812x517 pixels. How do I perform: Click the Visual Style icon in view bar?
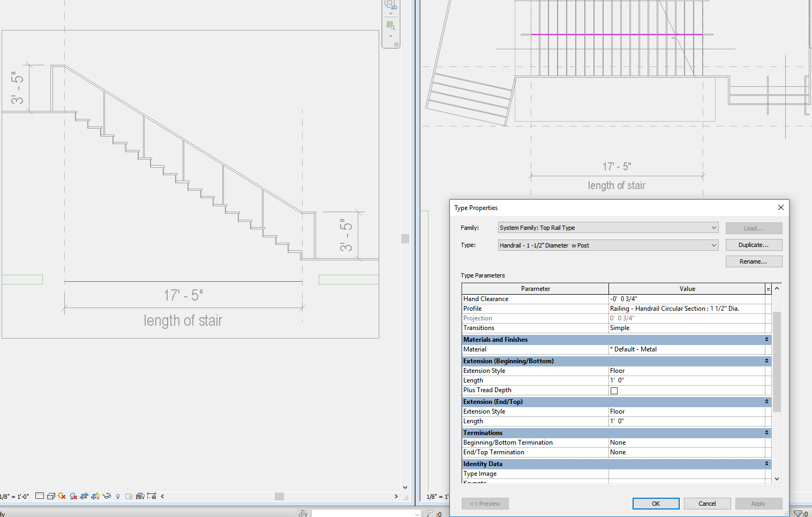point(51,496)
